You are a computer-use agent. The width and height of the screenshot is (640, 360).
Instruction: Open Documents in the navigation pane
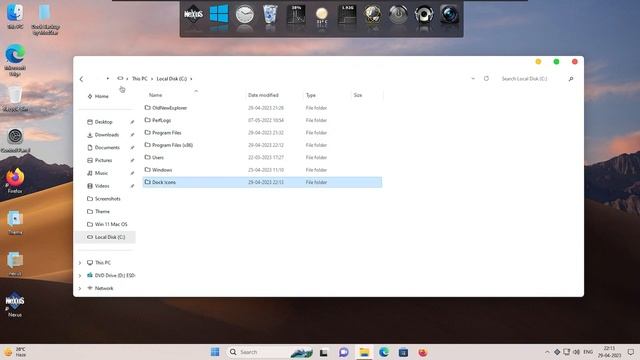click(106, 147)
